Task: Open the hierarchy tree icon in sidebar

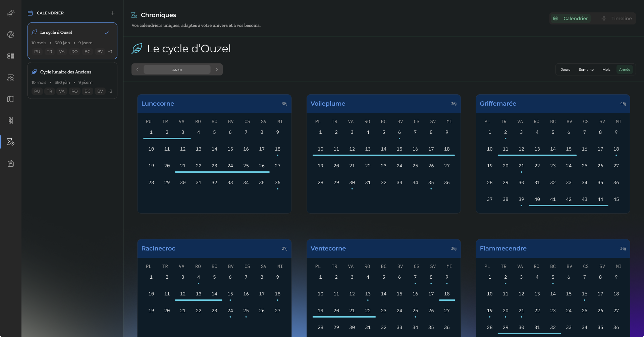Action: (x=11, y=77)
